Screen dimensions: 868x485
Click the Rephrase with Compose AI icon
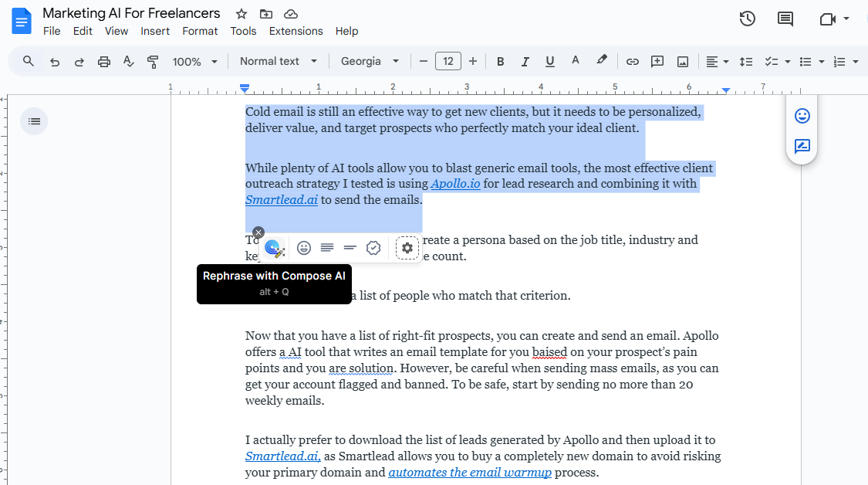point(273,248)
